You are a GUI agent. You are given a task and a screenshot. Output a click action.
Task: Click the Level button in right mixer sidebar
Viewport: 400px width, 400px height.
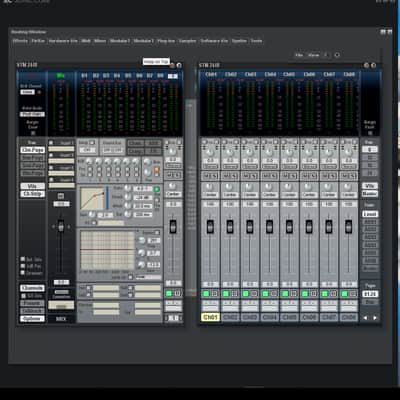[x=370, y=214]
